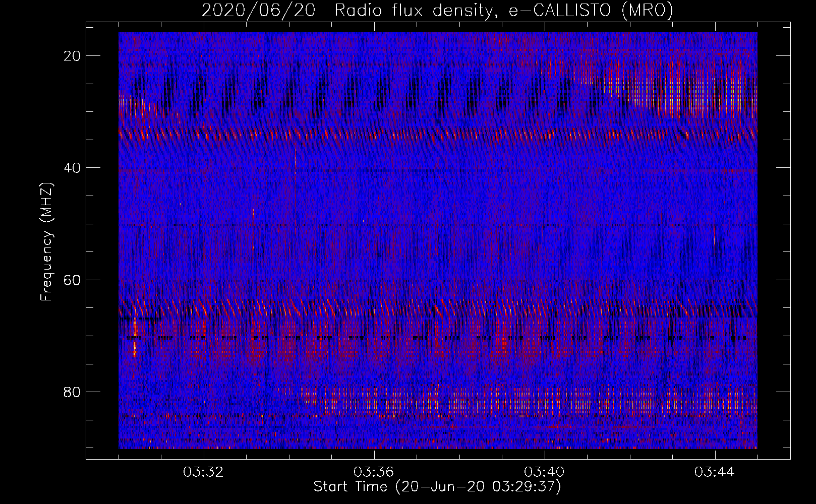
Task: Click the 03:32 time tick label
Action: pyautogui.click(x=204, y=472)
